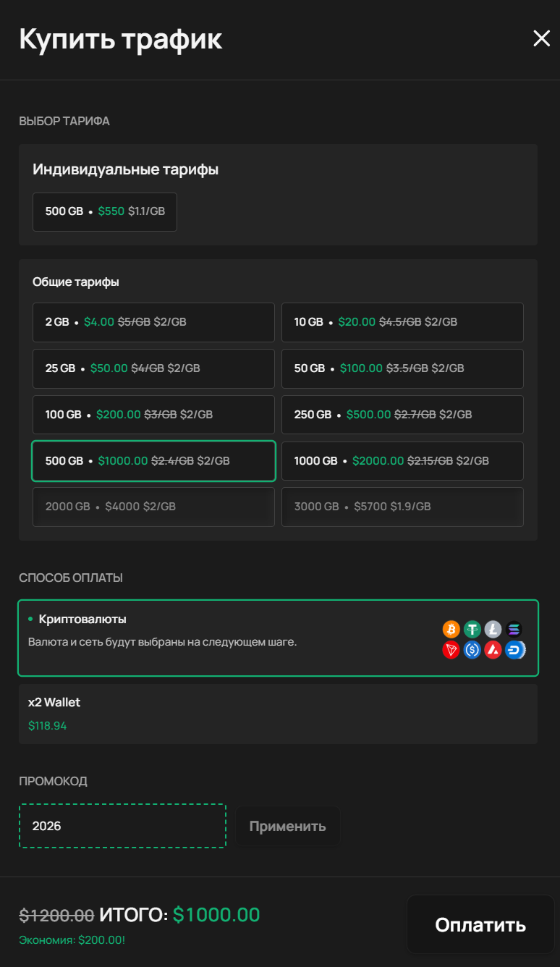Click the promo code input field
Screen dimensions: 560x967
click(122, 826)
